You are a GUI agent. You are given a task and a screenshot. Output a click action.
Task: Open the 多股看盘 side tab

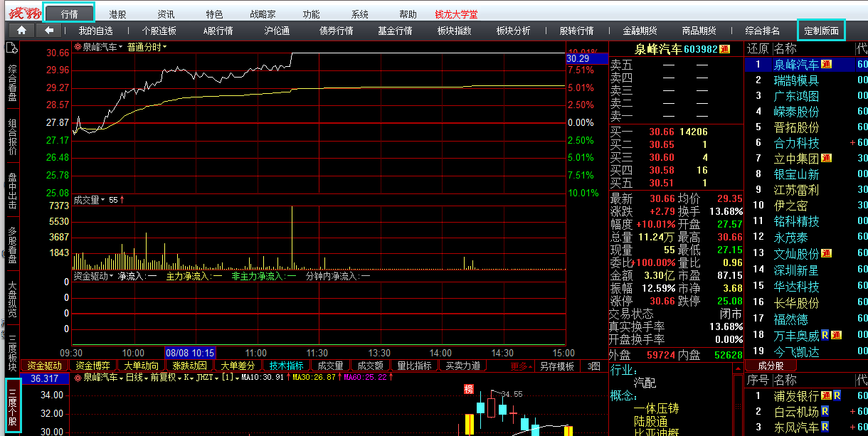point(12,245)
